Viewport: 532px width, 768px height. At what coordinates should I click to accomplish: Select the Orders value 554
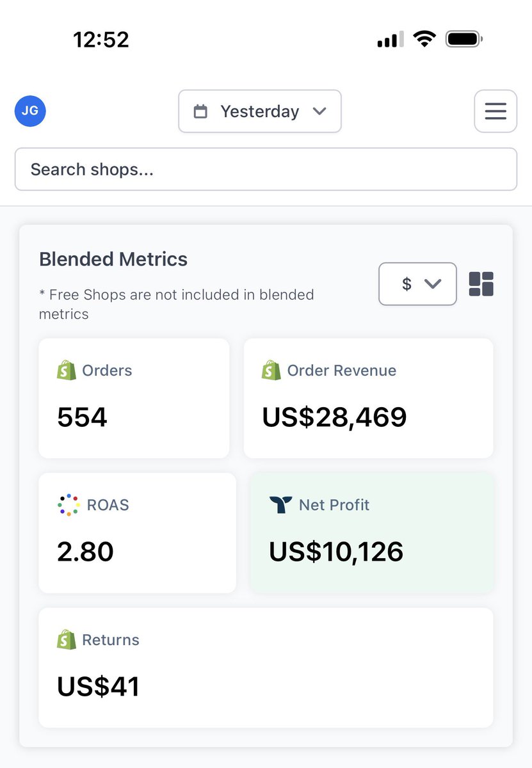82,417
